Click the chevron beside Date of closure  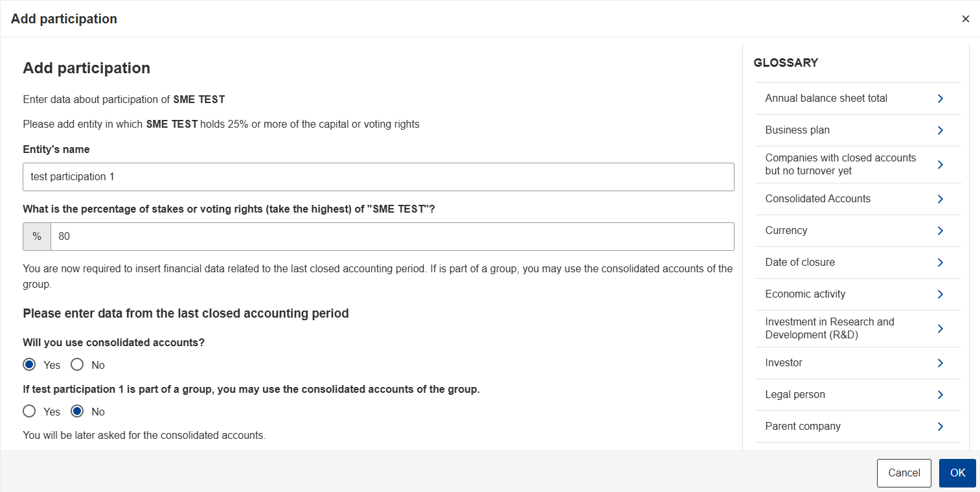pyautogui.click(x=940, y=263)
